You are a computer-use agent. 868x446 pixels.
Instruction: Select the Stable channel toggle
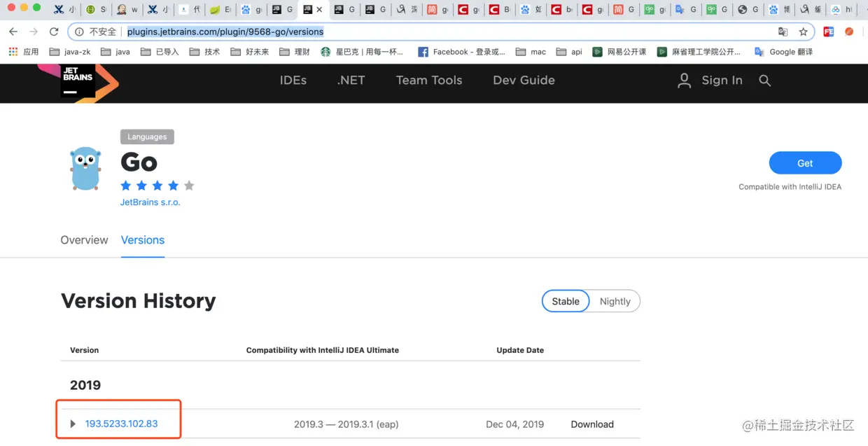566,301
